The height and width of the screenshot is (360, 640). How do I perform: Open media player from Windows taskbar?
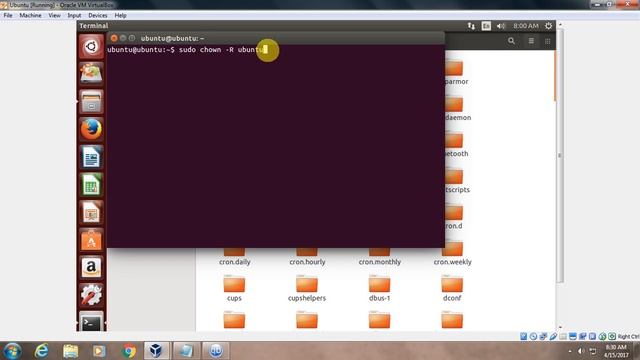[x=99, y=351]
